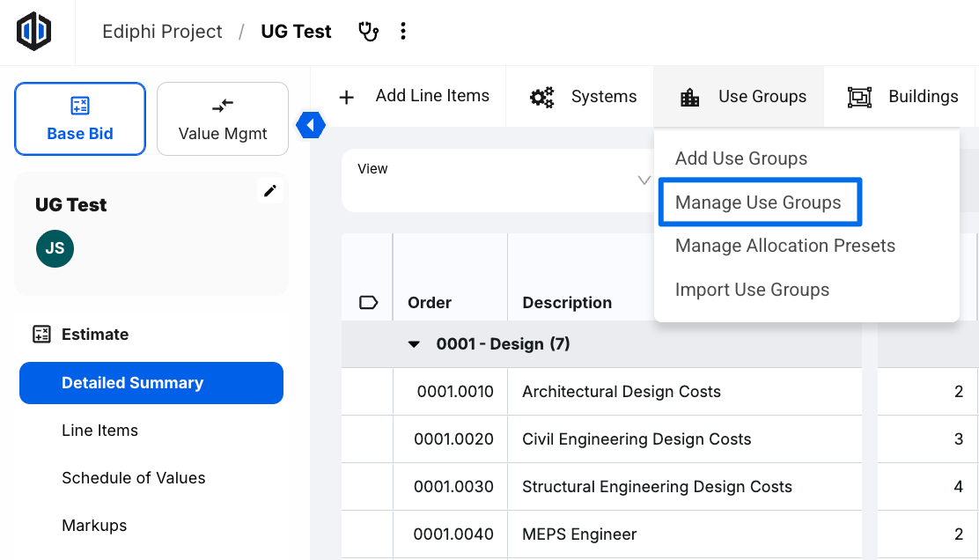Open the Systems toolbar menu
The width and height of the screenshot is (979, 560).
point(580,97)
